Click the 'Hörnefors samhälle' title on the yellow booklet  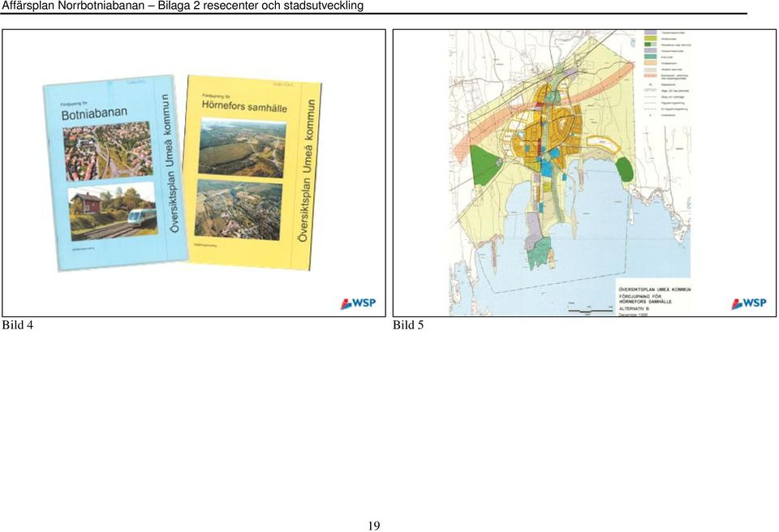point(244,105)
